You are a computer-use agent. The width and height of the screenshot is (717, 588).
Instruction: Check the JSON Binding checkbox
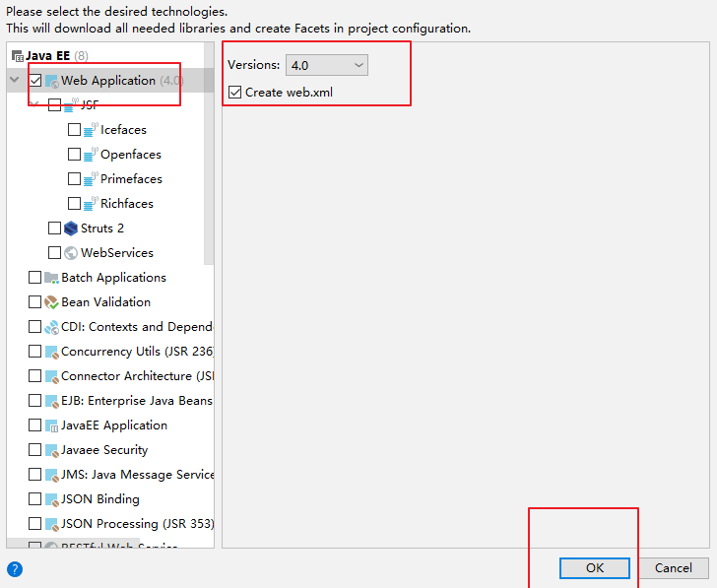(x=34, y=499)
